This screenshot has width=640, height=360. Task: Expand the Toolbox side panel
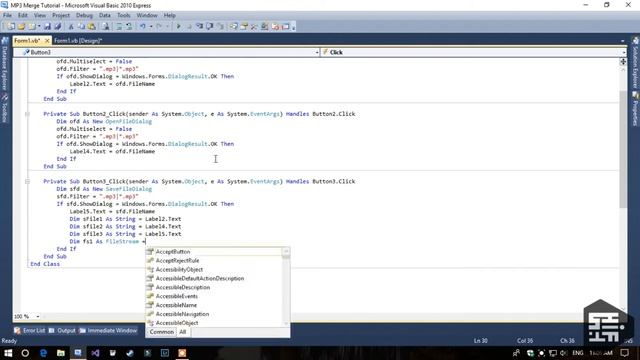point(4,109)
